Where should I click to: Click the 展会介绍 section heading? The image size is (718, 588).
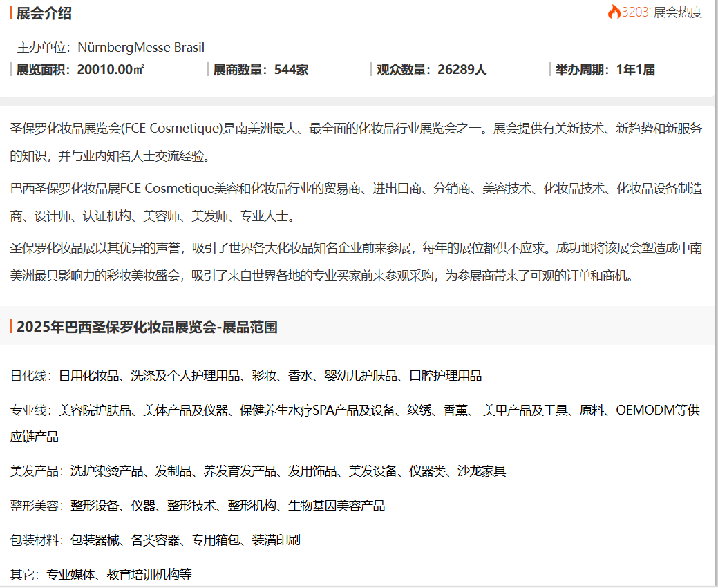click(x=44, y=13)
